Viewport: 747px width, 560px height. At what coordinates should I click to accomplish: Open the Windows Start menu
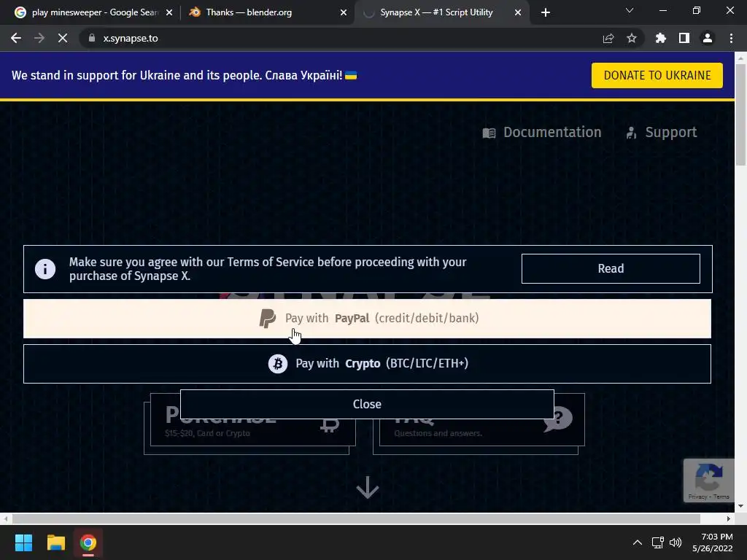click(23, 542)
